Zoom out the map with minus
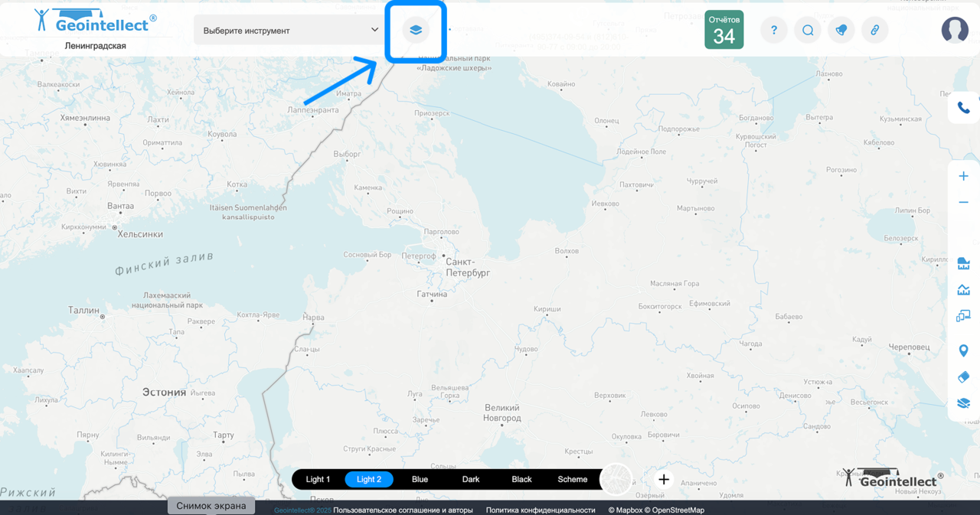The width and height of the screenshot is (980, 515). 963,202
